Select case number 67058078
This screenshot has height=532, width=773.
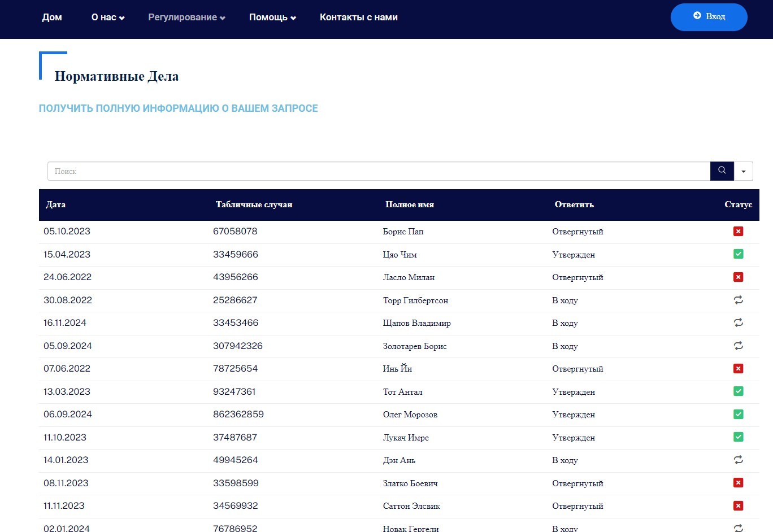click(x=235, y=232)
